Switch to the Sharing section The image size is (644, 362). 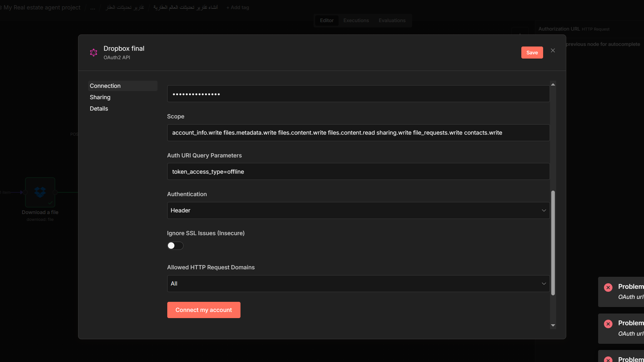click(100, 97)
